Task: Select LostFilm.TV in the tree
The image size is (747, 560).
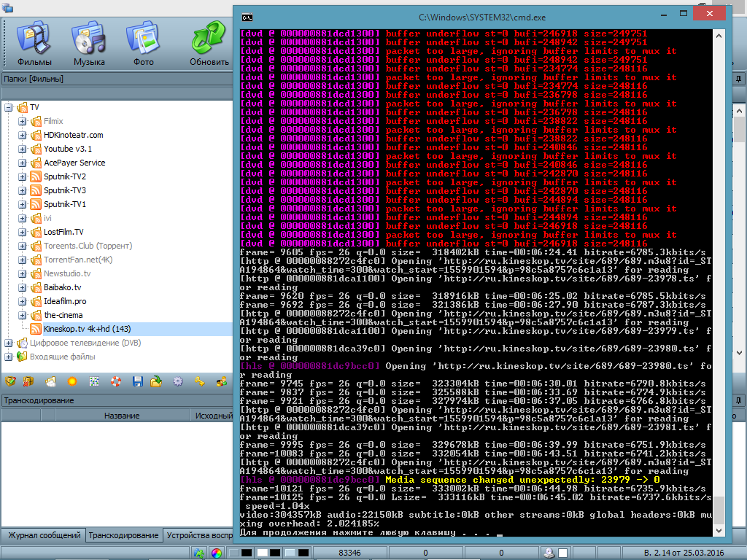Action: point(63,232)
